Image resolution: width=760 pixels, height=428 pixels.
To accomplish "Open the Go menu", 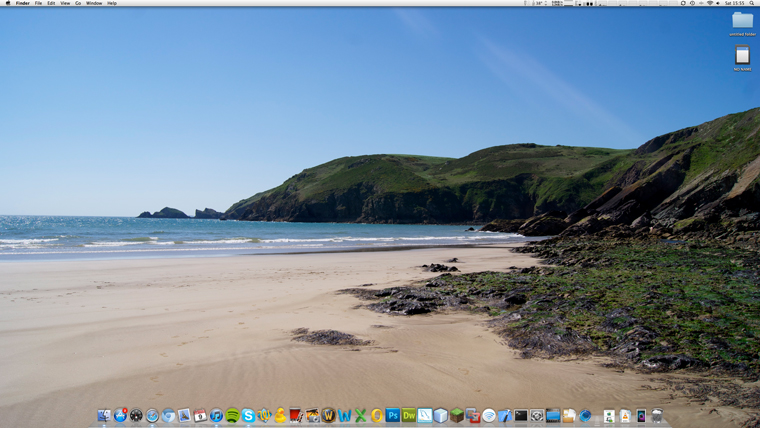I will (78, 3).
